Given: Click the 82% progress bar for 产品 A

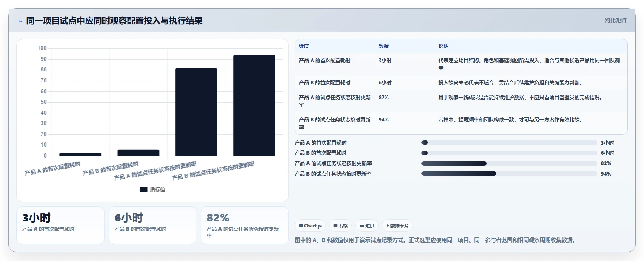Looking at the screenshot, I should 509,163.
